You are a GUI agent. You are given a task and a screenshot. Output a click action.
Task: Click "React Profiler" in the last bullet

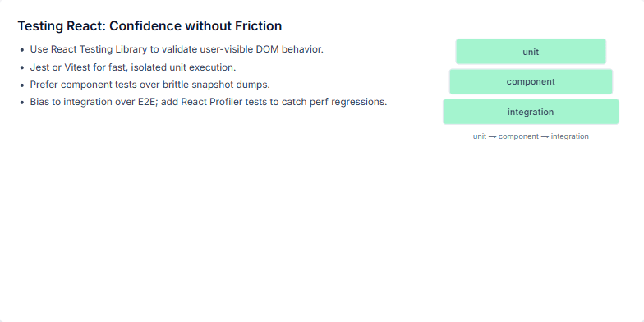tap(212, 102)
